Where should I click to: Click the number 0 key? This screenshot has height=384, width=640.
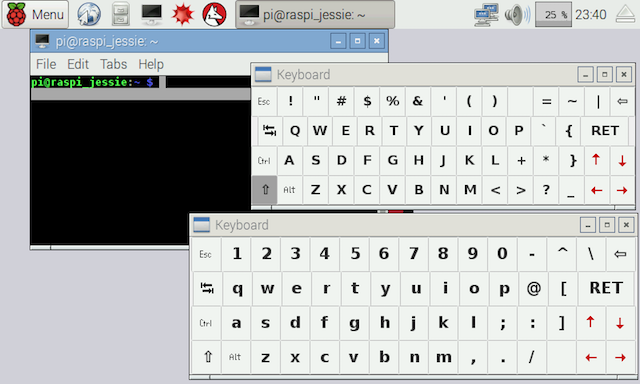point(502,254)
